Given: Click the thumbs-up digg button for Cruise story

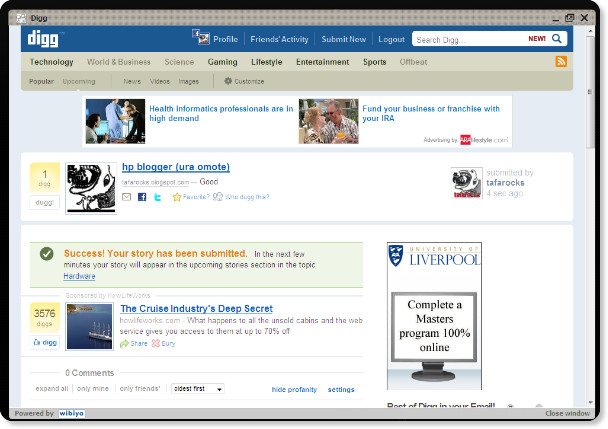Looking at the screenshot, I should 45,343.
